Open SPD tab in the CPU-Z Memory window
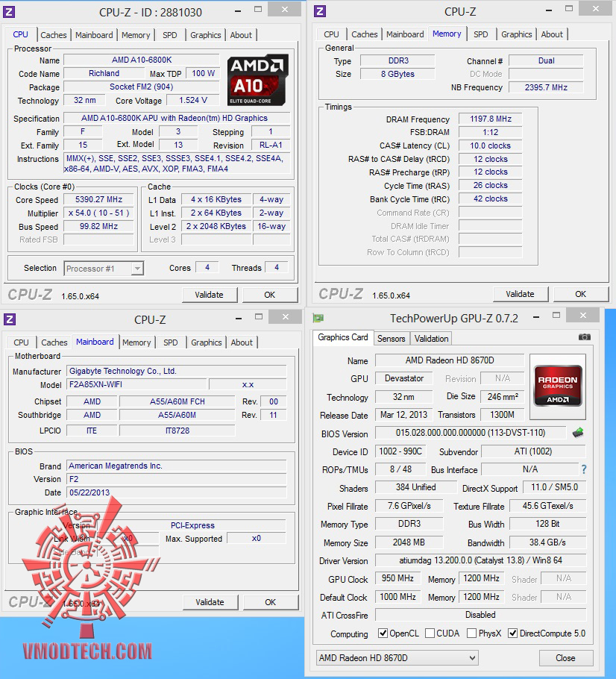The image size is (616, 679). click(480, 34)
